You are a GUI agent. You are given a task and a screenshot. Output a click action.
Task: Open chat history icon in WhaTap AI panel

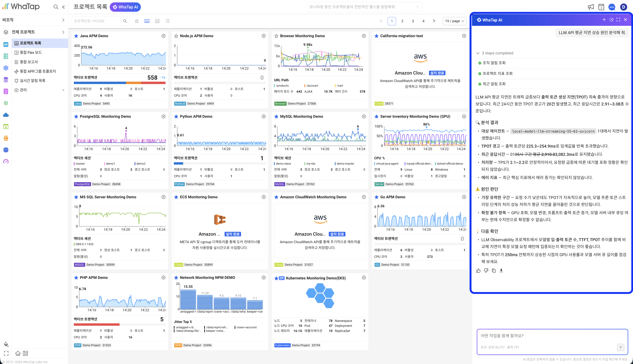(x=611, y=20)
